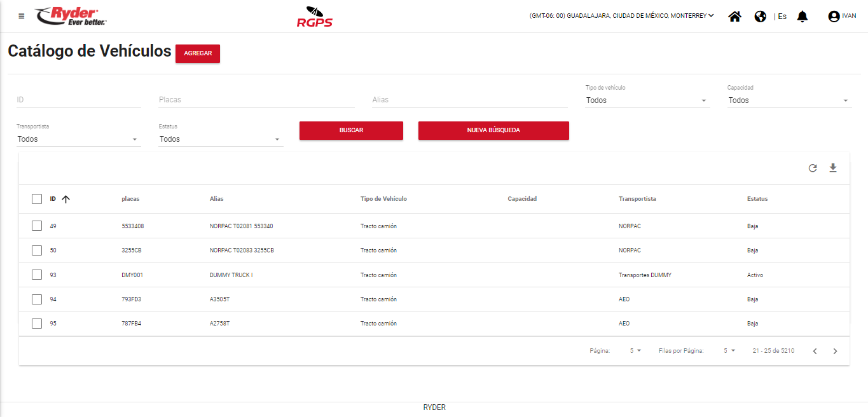868x417 pixels.
Task: Change the timezone selector at top
Action: (x=621, y=16)
